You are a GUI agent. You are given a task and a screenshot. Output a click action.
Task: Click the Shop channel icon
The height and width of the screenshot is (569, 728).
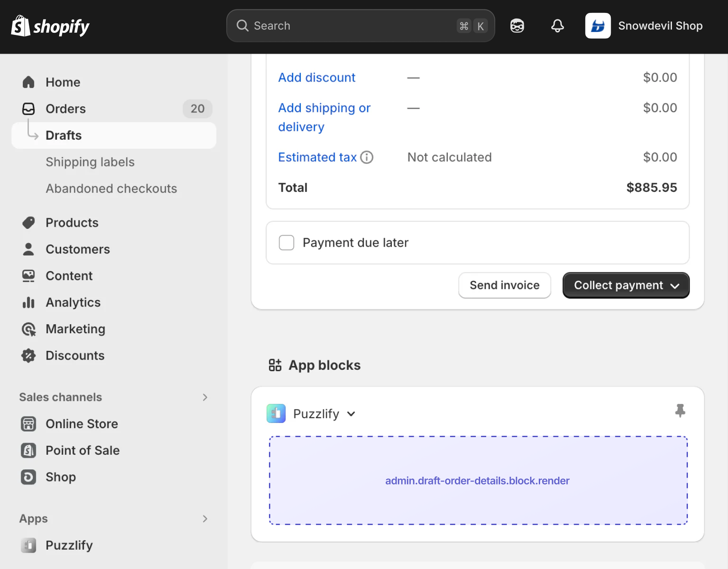click(28, 477)
